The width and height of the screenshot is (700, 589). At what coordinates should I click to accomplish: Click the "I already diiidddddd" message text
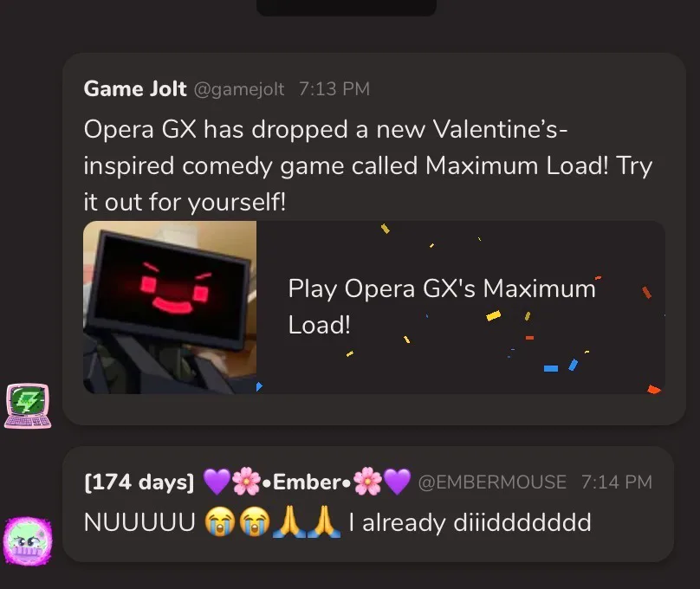tap(470, 522)
